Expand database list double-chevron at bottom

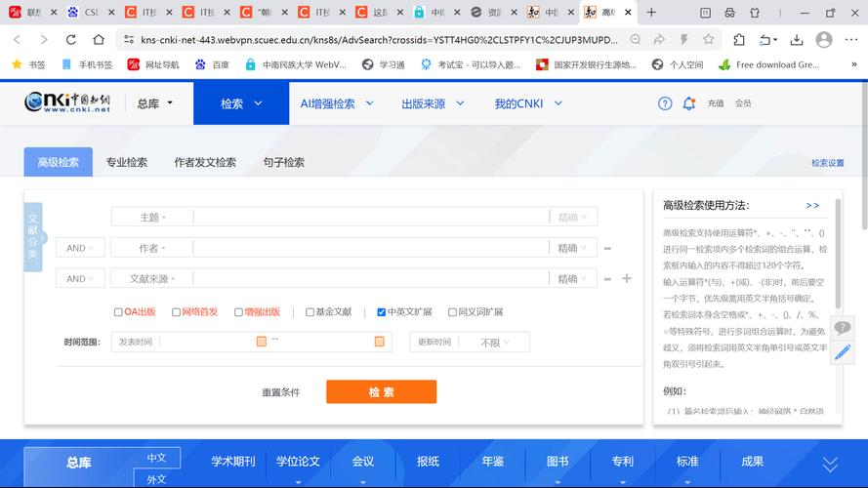pos(830,465)
